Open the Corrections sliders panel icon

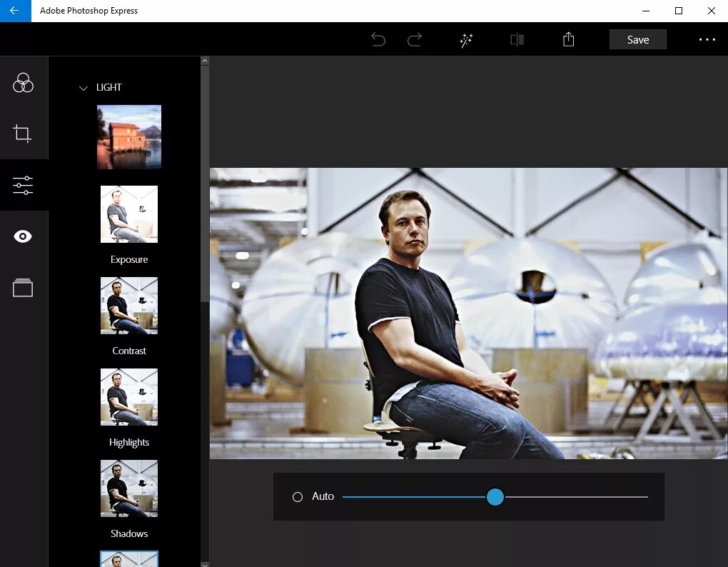point(23,185)
